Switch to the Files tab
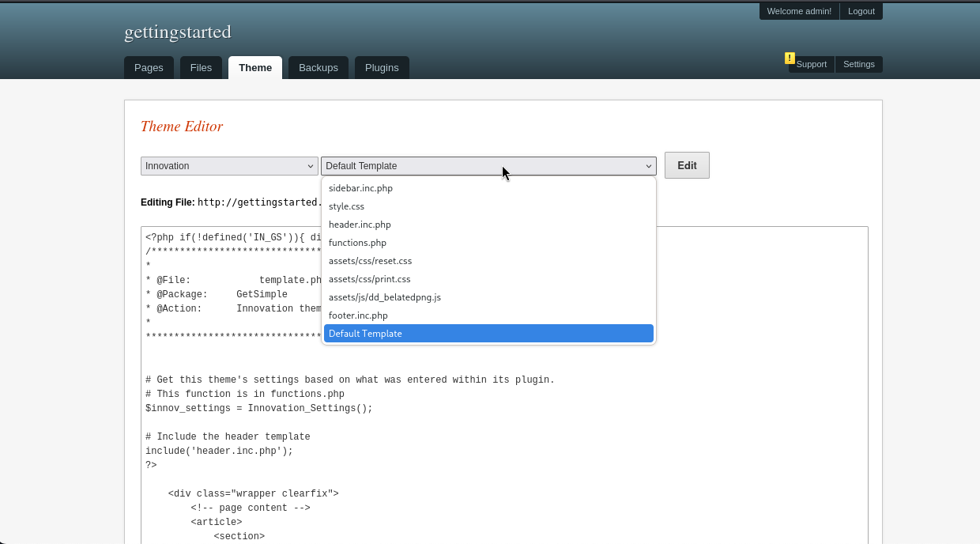 (201, 68)
